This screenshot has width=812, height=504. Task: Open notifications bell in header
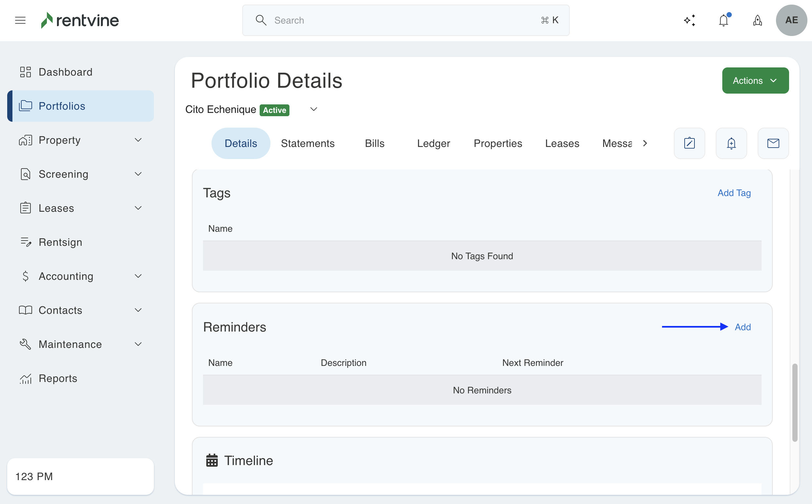click(723, 20)
